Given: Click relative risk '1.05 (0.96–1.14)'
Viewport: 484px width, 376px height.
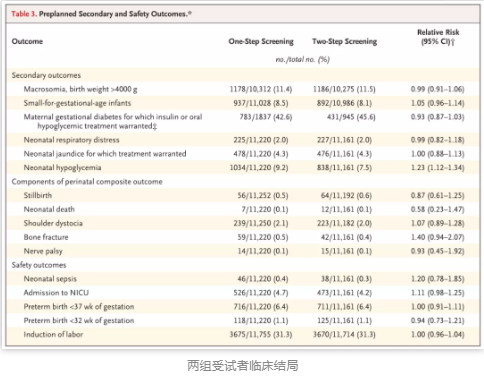Looking at the screenshot, I should 437,103.
